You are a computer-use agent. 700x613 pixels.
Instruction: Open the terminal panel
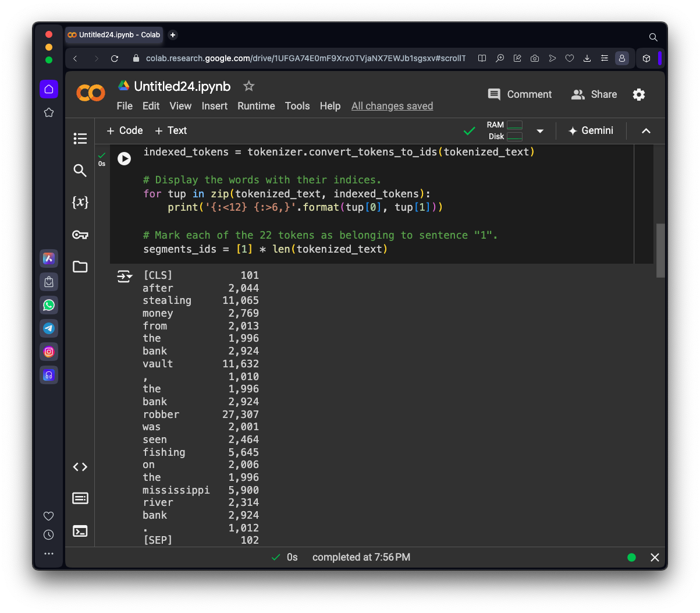pos(80,531)
